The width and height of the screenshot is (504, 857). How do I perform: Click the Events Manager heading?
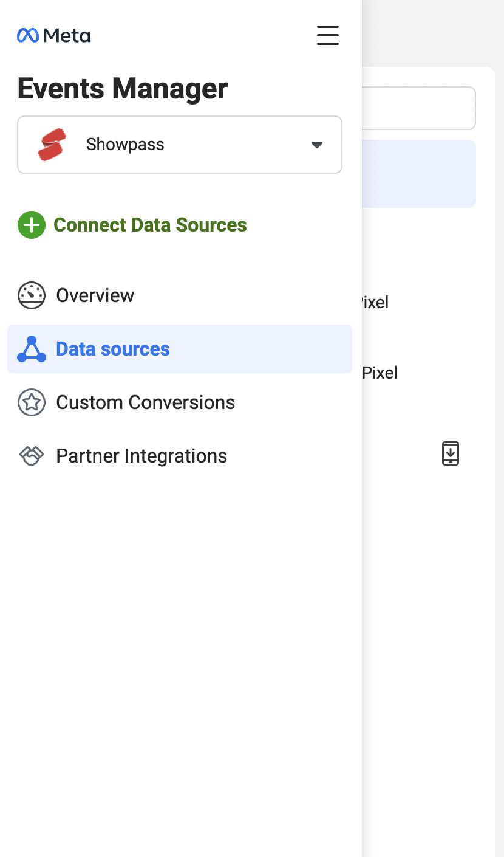123,88
